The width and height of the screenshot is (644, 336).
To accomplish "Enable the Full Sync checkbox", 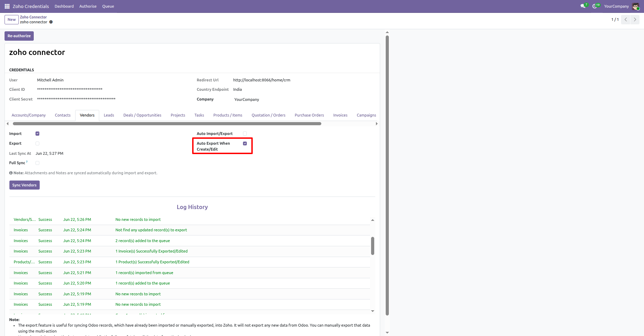I will pyautogui.click(x=37, y=163).
